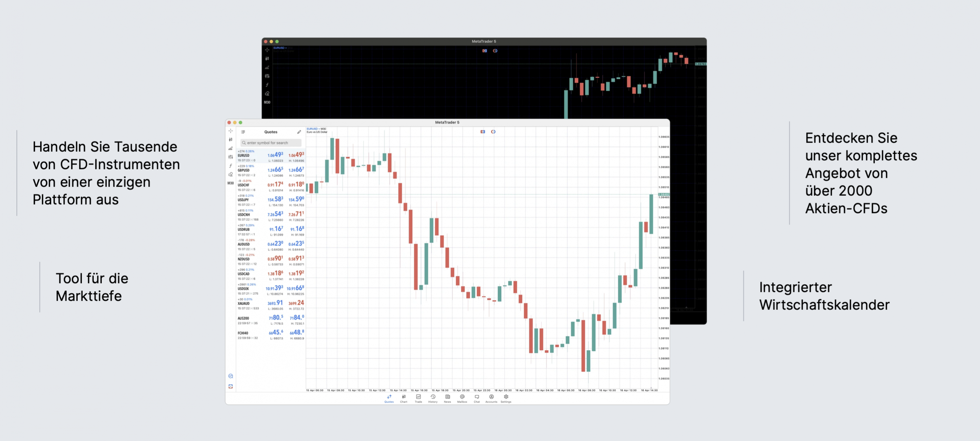Click the XAUAUD ask price 3699.24
Image resolution: width=980 pixels, height=441 pixels.
tap(296, 303)
